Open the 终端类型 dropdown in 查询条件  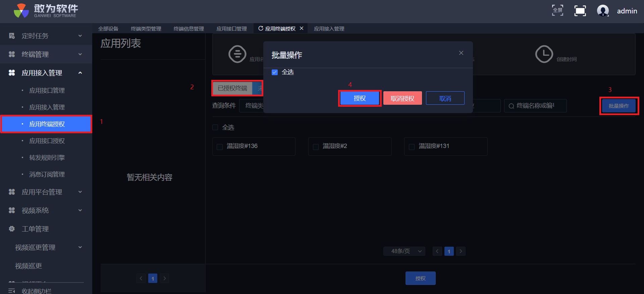252,106
